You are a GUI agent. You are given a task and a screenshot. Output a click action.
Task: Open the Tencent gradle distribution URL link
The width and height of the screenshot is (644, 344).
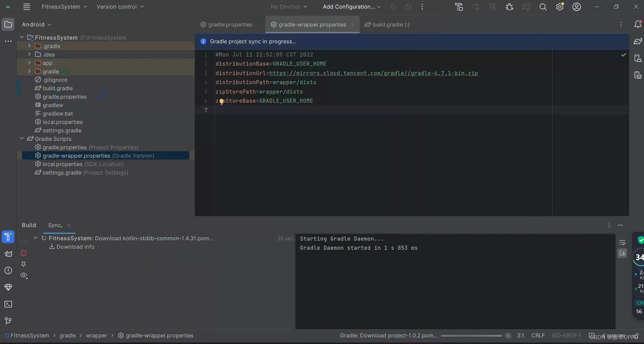373,73
